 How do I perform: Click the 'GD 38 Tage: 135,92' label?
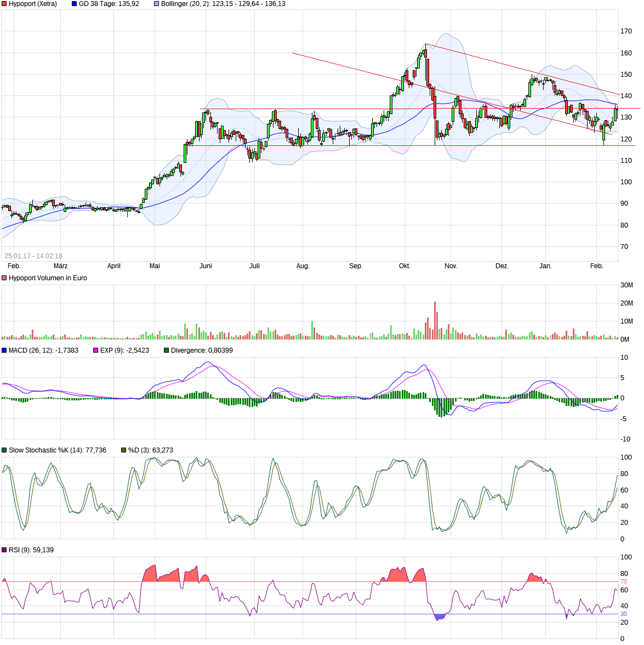[x=109, y=4]
